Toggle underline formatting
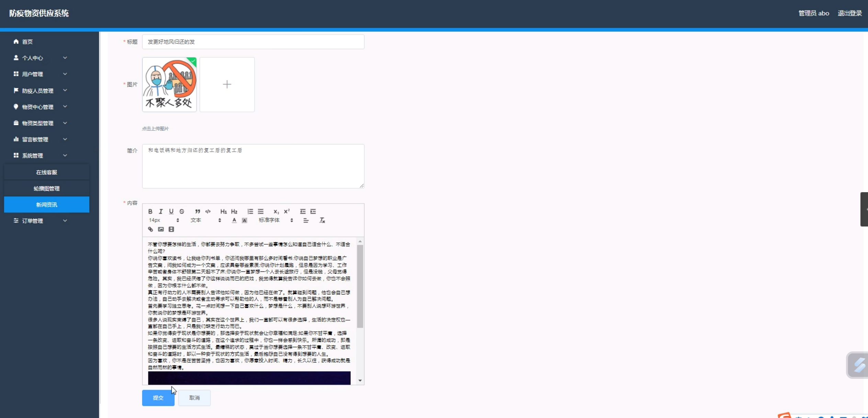868x418 pixels. point(171,211)
